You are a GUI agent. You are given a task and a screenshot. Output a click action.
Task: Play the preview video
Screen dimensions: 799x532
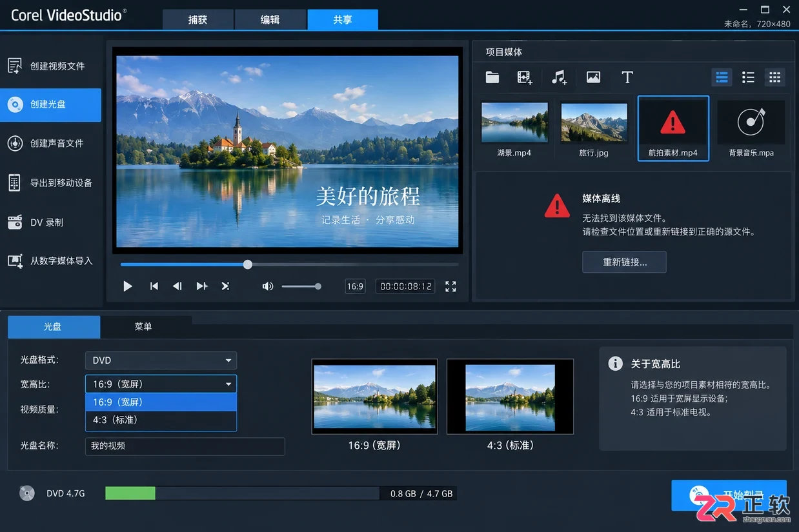(x=128, y=286)
